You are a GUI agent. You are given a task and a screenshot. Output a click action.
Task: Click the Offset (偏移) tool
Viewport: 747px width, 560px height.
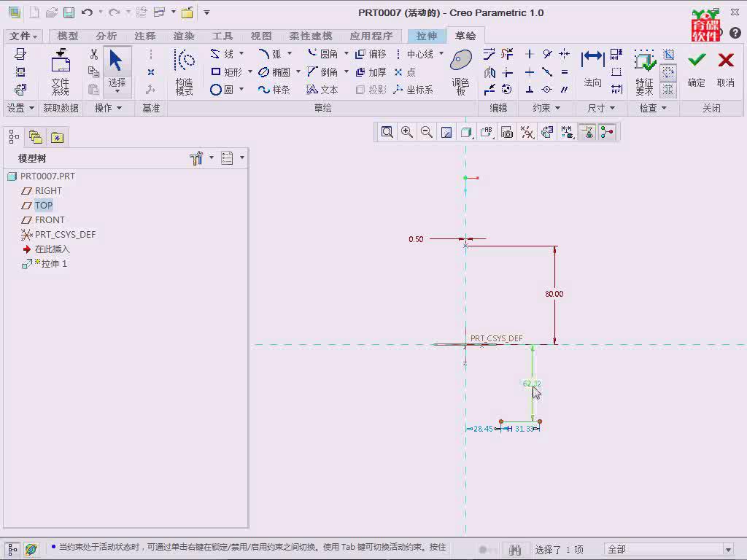pos(371,54)
